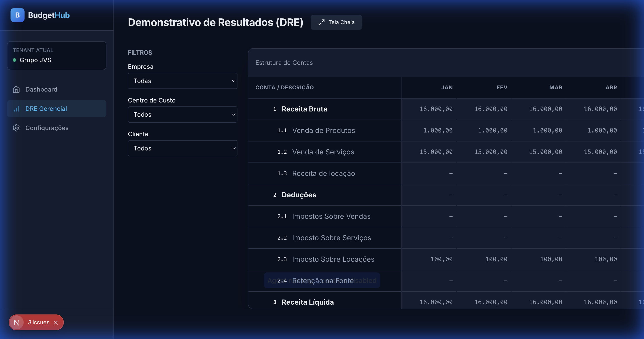Select the DRE Gerencial menu item

point(46,109)
